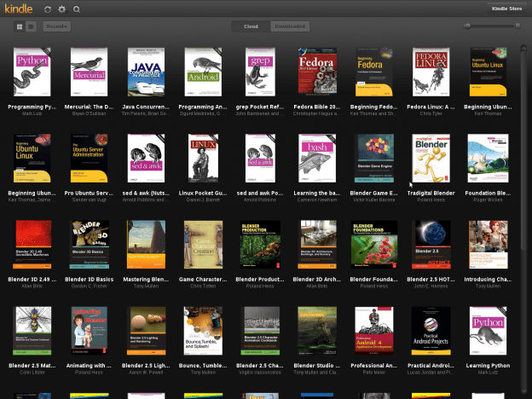Screen dimensions: 532x399
Task: Open the sed & awk cover
Action: click(146, 158)
